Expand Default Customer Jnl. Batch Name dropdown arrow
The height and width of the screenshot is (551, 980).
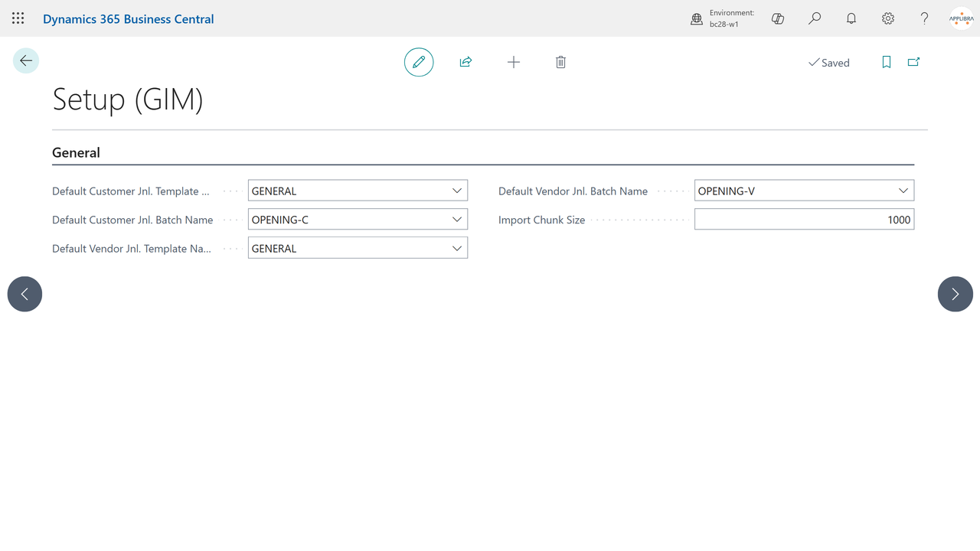[x=457, y=220]
